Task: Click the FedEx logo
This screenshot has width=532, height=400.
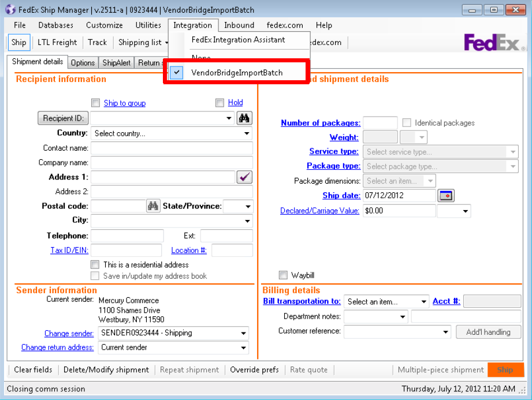Action: (x=494, y=42)
